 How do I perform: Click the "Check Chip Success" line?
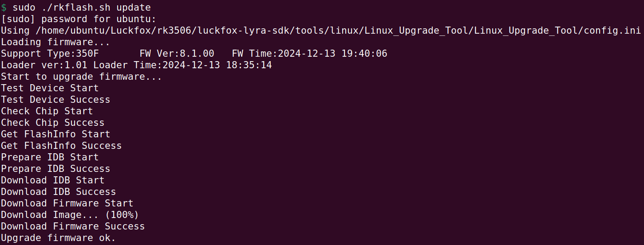[x=52, y=123]
